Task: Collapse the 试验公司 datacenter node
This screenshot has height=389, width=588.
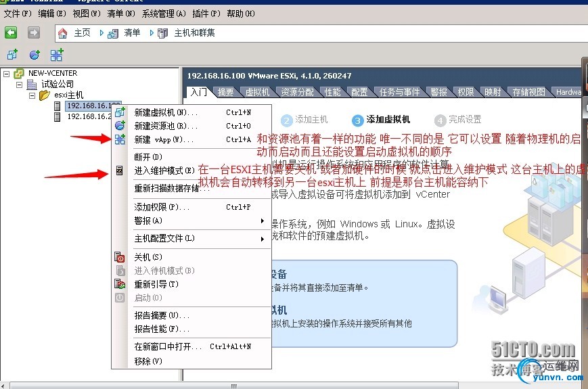Action: 19,85
